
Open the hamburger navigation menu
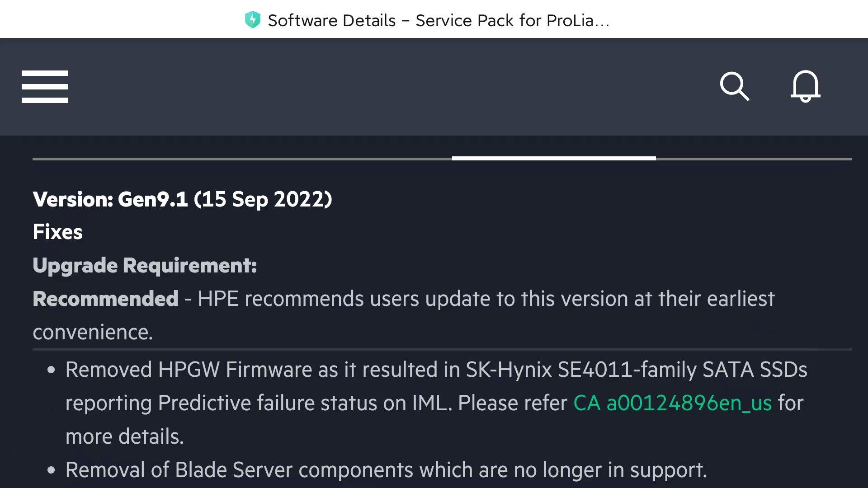tap(45, 87)
